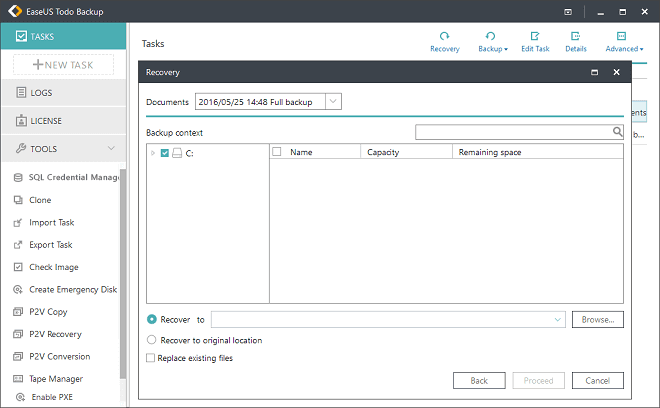The width and height of the screenshot is (660, 408).
Task: Click the Cancel button
Action: (x=597, y=381)
